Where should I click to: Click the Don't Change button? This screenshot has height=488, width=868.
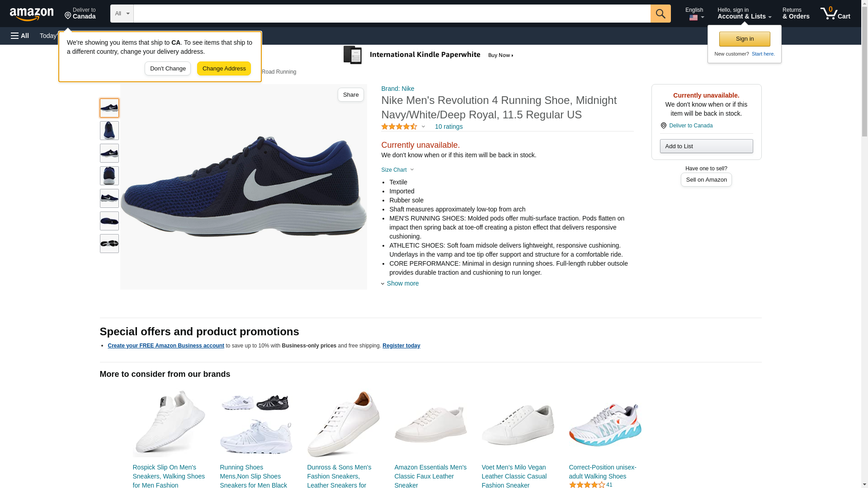168,69
